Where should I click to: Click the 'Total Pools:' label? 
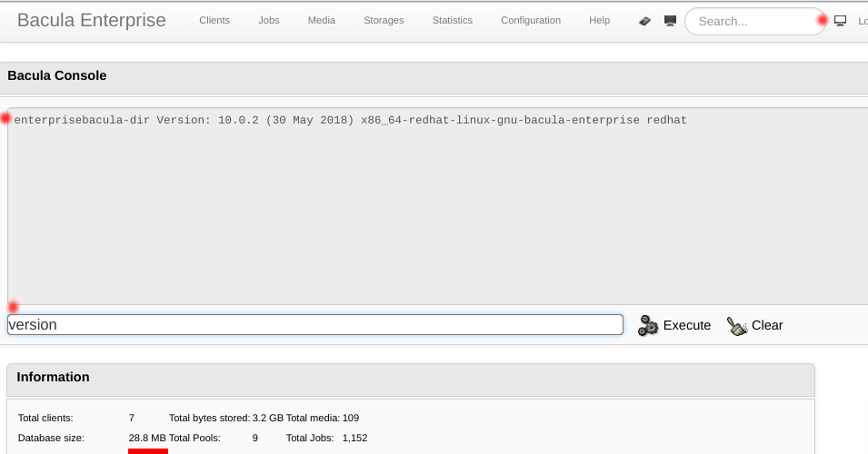[195, 438]
